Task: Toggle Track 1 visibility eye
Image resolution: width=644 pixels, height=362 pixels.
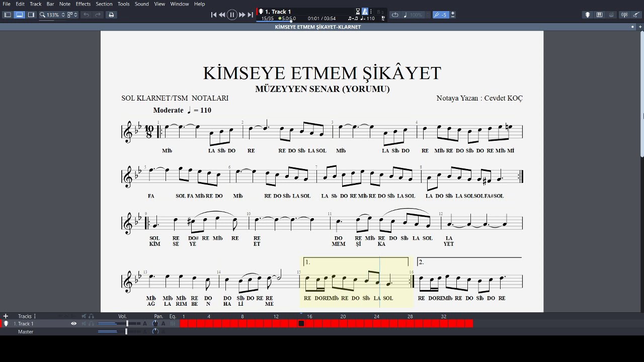Action: [x=73, y=324]
